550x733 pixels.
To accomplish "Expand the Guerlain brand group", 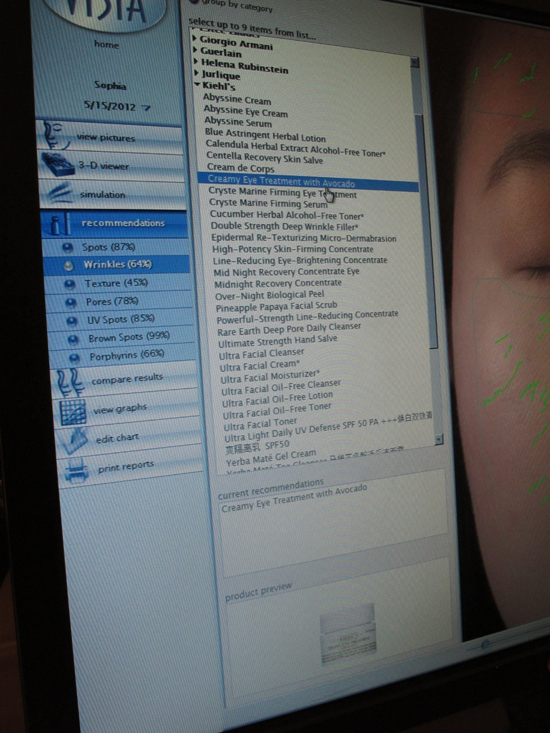I will (195, 50).
